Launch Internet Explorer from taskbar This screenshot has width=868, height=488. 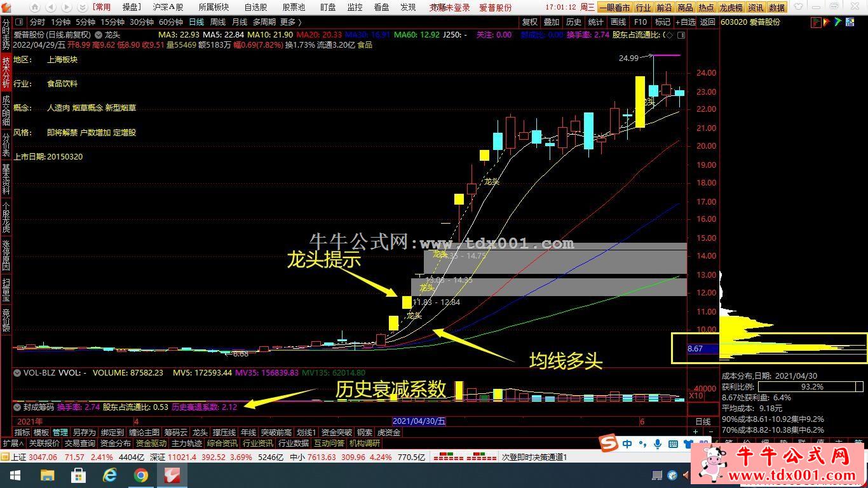coord(110,475)
